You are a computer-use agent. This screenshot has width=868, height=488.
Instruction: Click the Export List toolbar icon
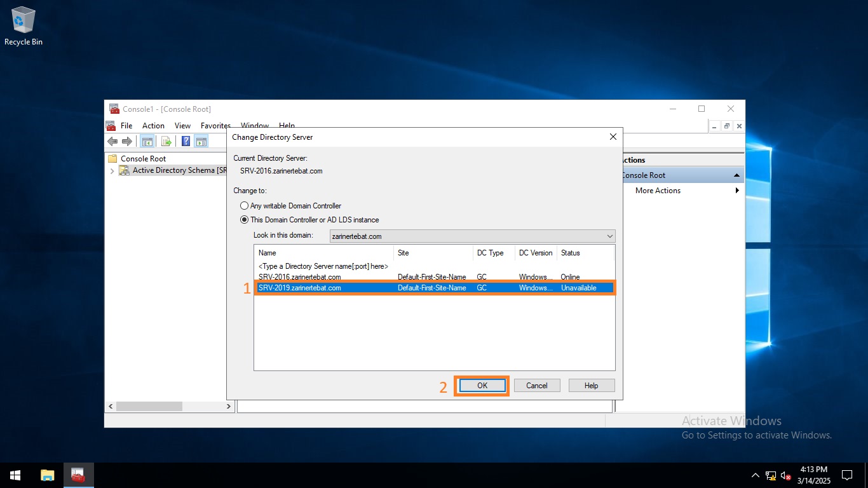[166, 141]
